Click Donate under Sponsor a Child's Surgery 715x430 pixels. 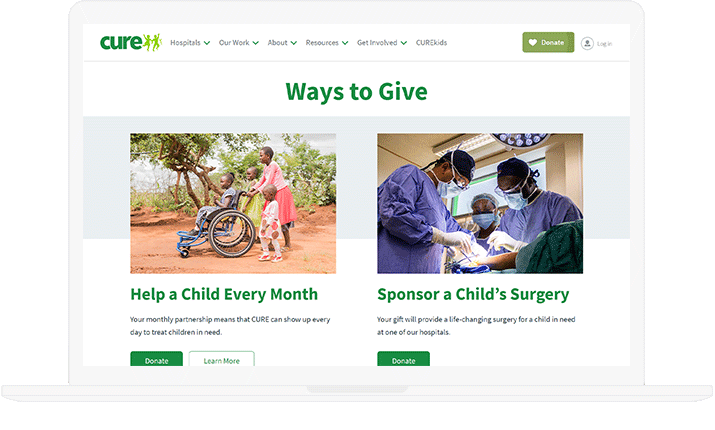click(404, 359)
